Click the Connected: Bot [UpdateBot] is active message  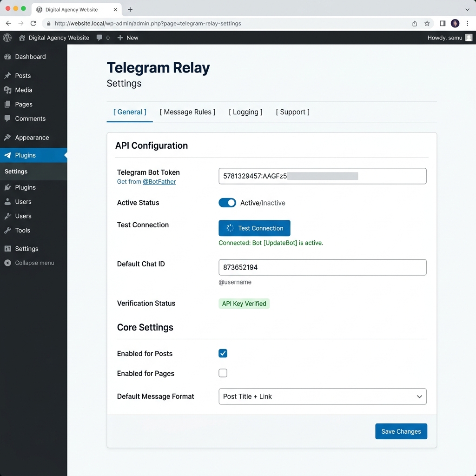coord(271,243)
